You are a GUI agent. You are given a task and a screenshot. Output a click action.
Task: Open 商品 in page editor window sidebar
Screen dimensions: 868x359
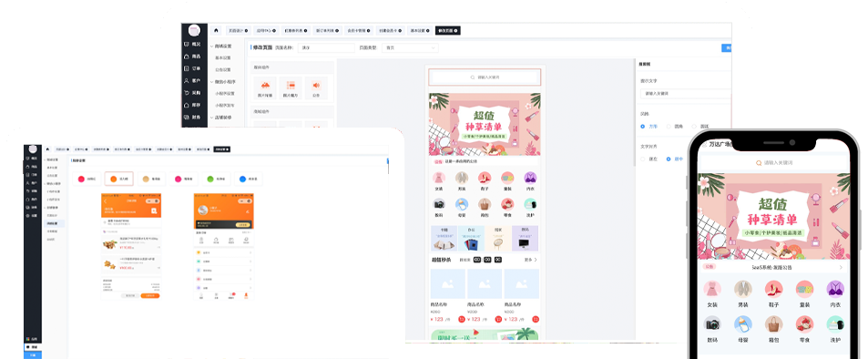pyautogui.click(x=192, y=56)
